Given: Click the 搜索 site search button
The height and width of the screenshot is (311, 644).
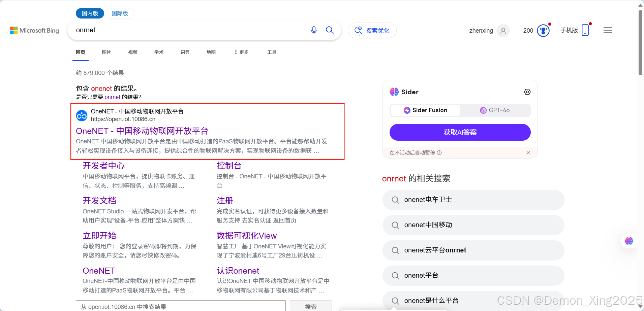Looking at the screenshot, I should 311,306.
